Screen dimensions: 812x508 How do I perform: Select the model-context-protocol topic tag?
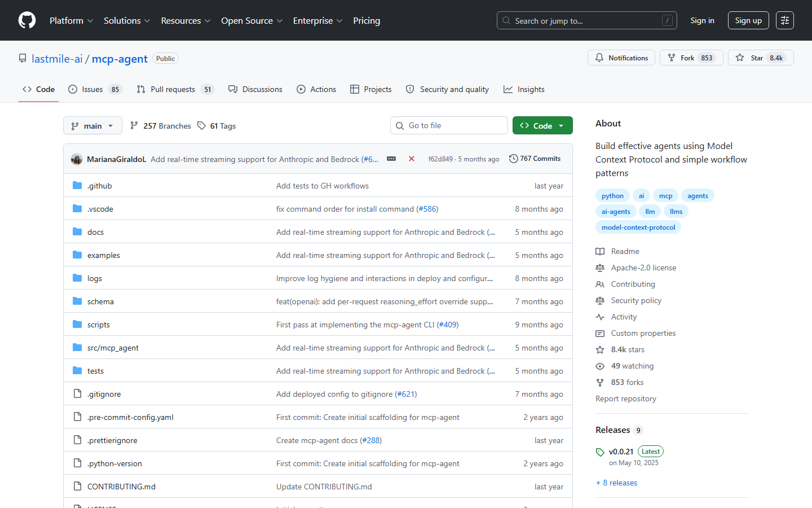pyautogui.click(x=638, y=227)
